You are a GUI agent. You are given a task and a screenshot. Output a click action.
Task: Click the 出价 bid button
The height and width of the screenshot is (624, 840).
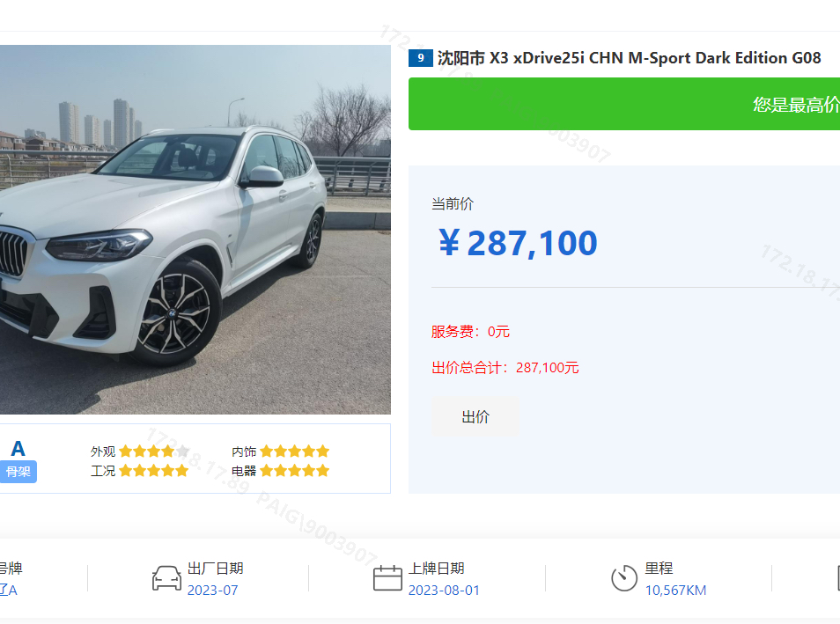(x=475, y=416)
